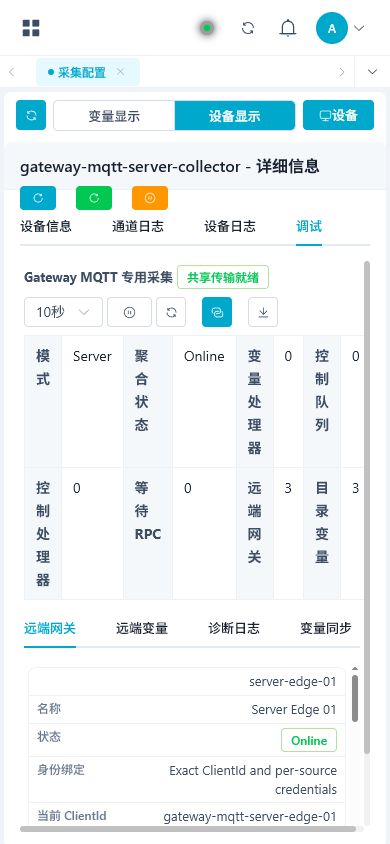
Task: Click the green connection status indicator
Action: (x=207, y=28)
